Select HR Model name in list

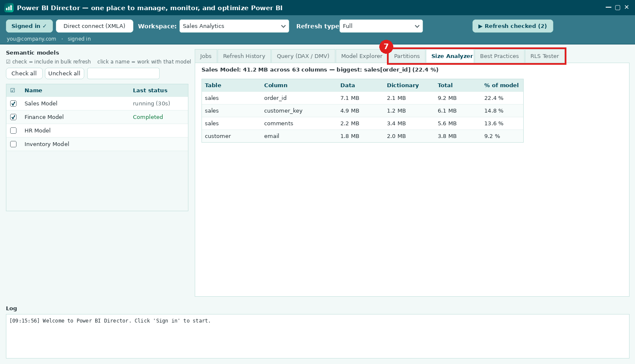point(38,131)
